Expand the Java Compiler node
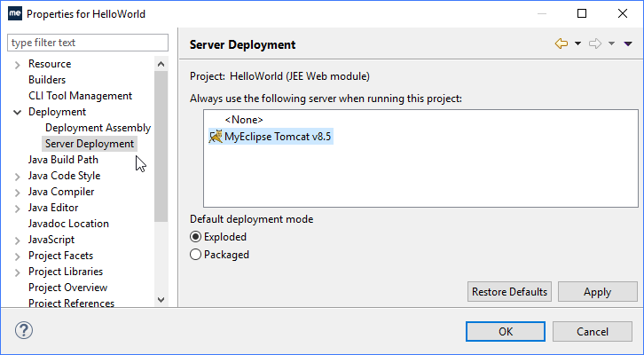 [x=17, y=193]
